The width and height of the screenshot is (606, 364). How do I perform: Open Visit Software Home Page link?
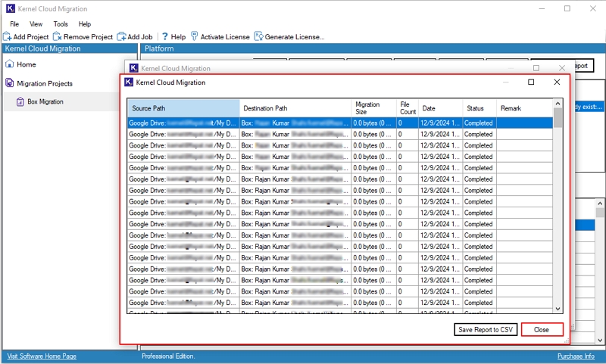coord(42,356)
